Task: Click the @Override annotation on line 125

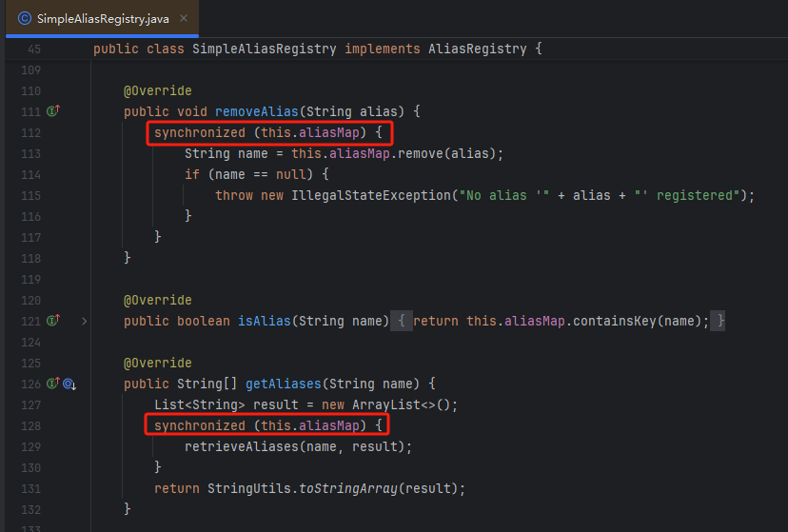Action: [158, 363]
